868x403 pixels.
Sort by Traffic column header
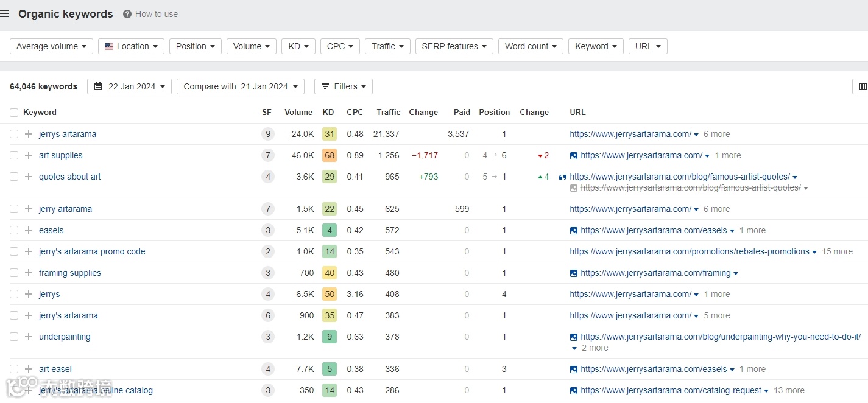coord(389,113)
